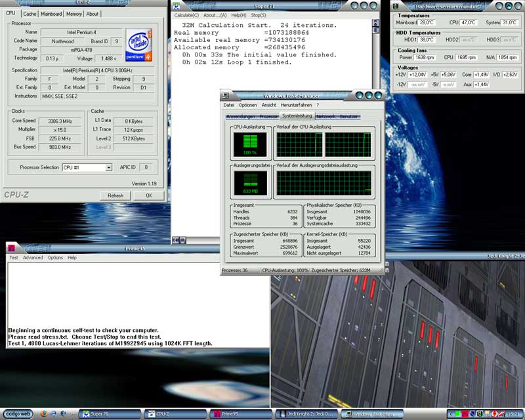Open the About...(A) menu in Super PI
Image resolution: width=525 pixels, height=420 pixels.
[215, 15]
